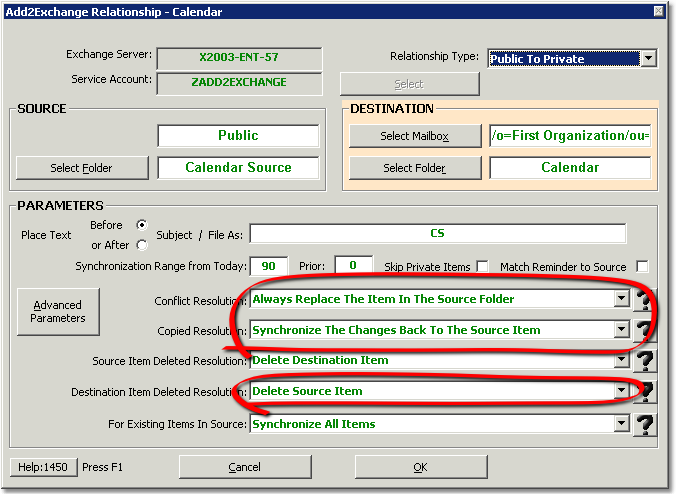Image resolution: width=676 pixels, height=496 pixels.
Task: Click the Cancel button
Action: pyautogui.click(x=245, y=467)
